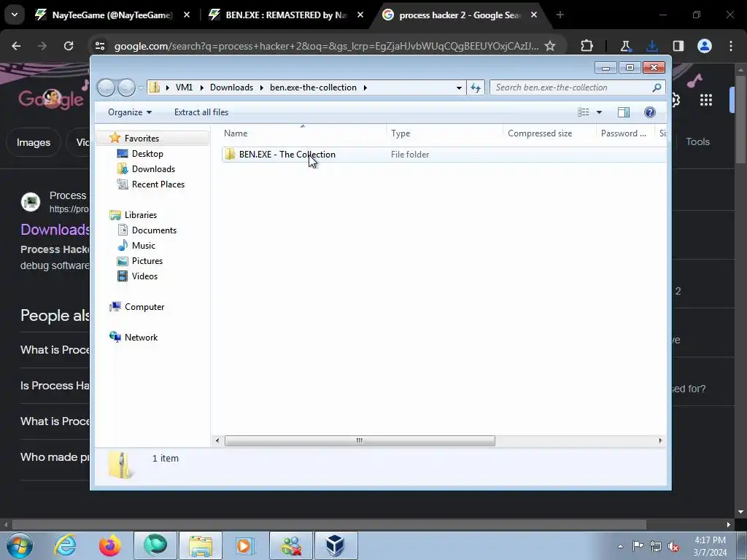
Task: Switch to BEN.EXE : REMASTERED browser tab
Action: (x=286, y=15)
